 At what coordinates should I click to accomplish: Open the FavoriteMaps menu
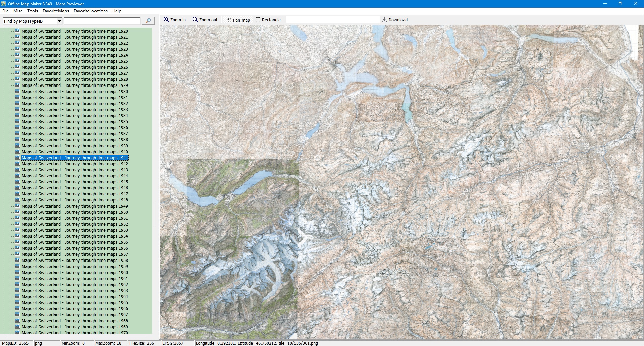pyautogui.click(x=56, y=11)
